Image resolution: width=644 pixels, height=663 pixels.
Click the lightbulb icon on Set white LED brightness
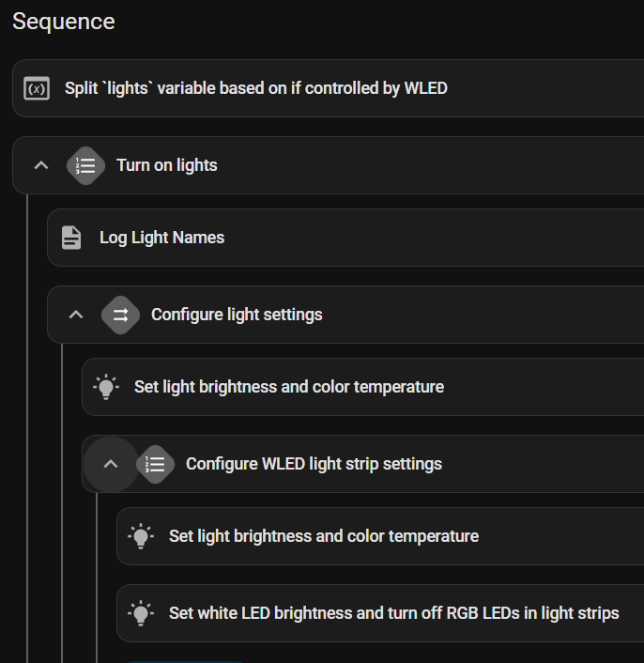pos(141,613)
